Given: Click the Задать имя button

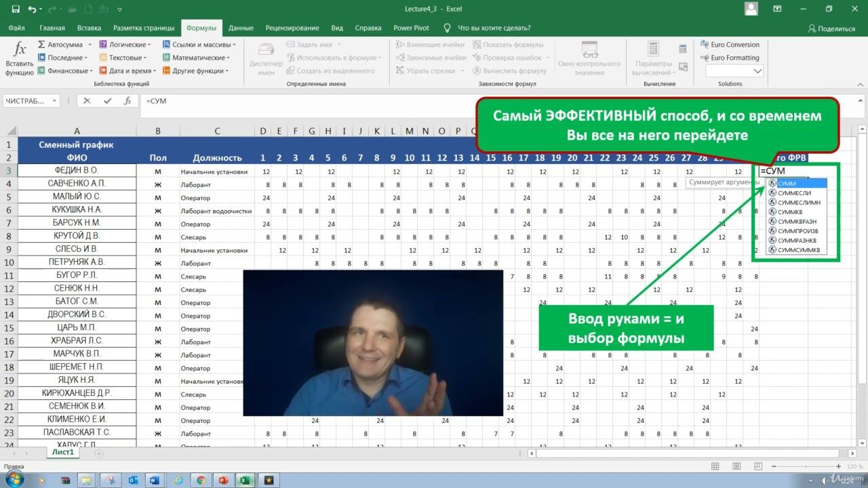Looking at the screenshot, I should point(313,45).
